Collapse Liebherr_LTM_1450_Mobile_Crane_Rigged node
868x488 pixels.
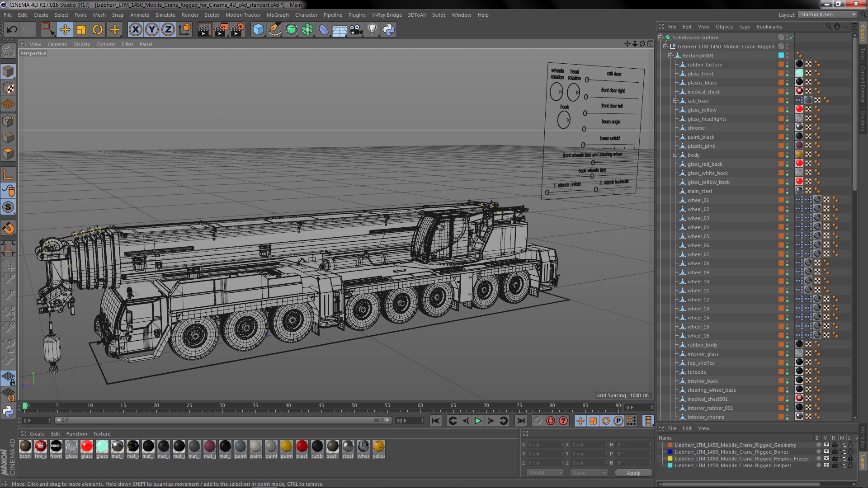(x=665, y=47)
